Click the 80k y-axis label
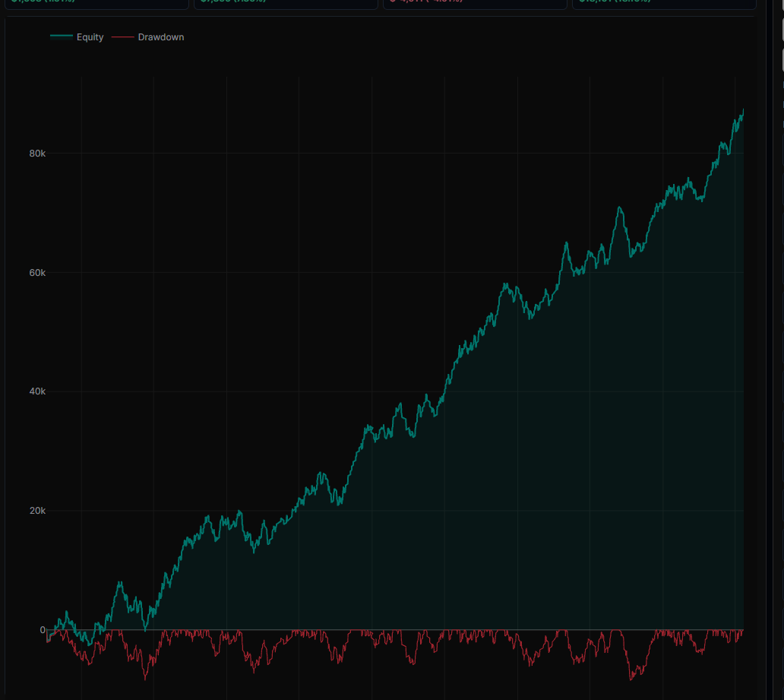Screen dimensions: 784x700 pyautogui.click(x=37, y=154)
